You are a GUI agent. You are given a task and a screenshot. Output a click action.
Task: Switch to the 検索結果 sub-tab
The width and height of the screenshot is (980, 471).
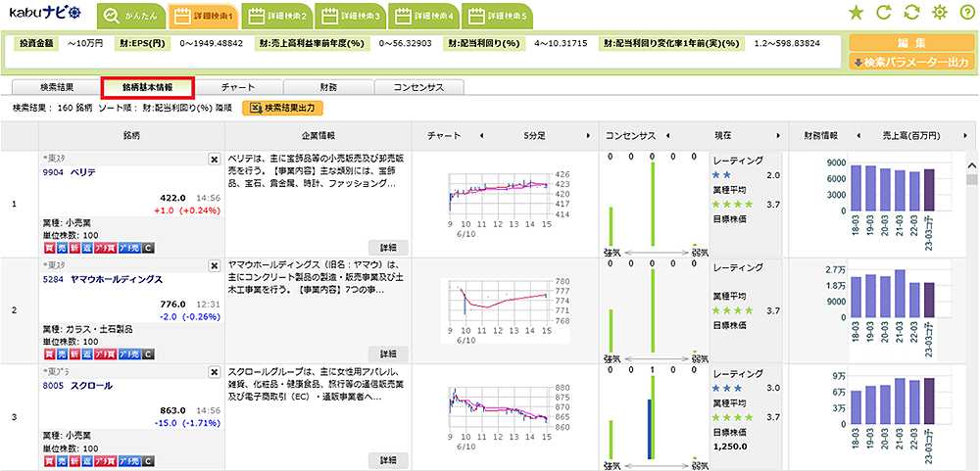[x=57, y=87]
